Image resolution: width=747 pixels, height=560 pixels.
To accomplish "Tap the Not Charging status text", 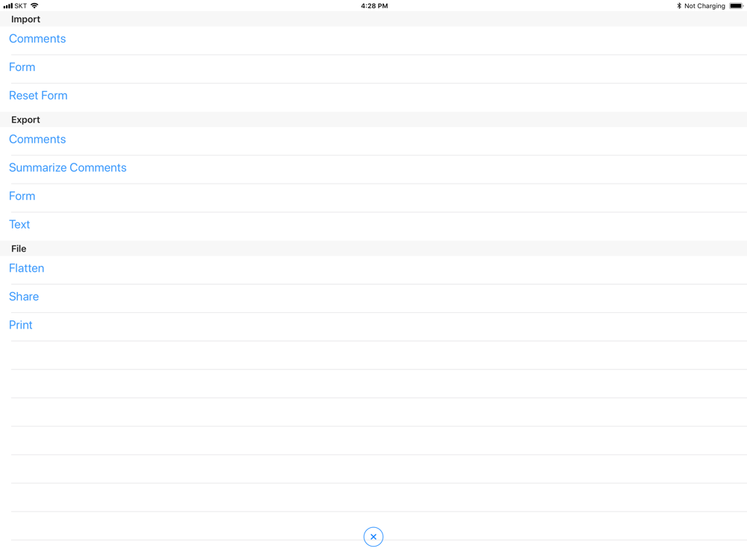I will (704, 6).
